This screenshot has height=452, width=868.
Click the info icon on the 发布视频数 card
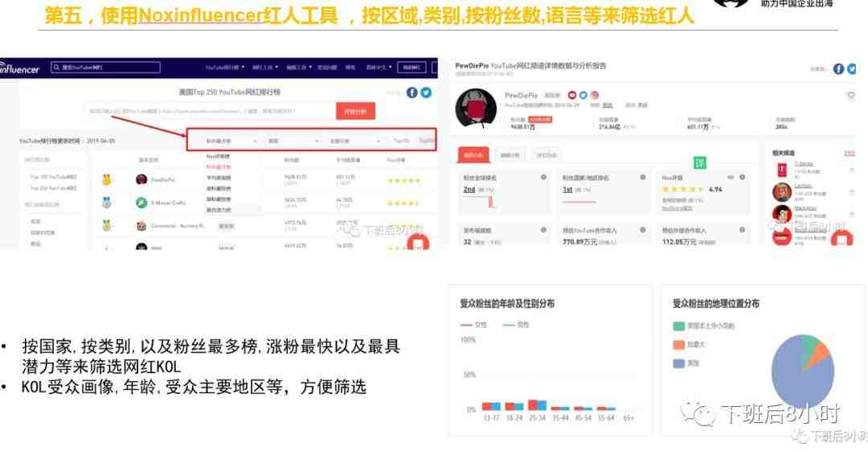(543, 229)
